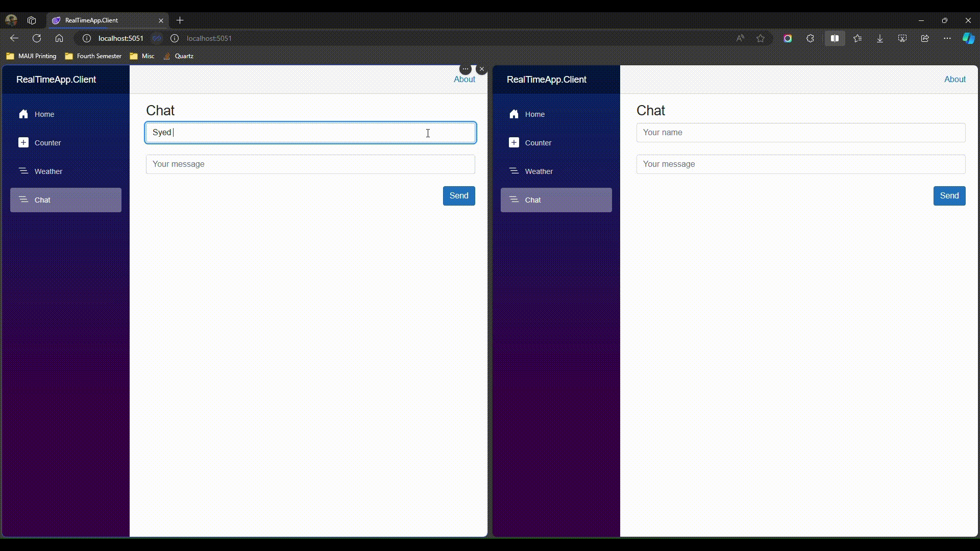Open browser Extensions puzzle icon
Viewport: 980px width, 551px height.
(x=810, y=38)
